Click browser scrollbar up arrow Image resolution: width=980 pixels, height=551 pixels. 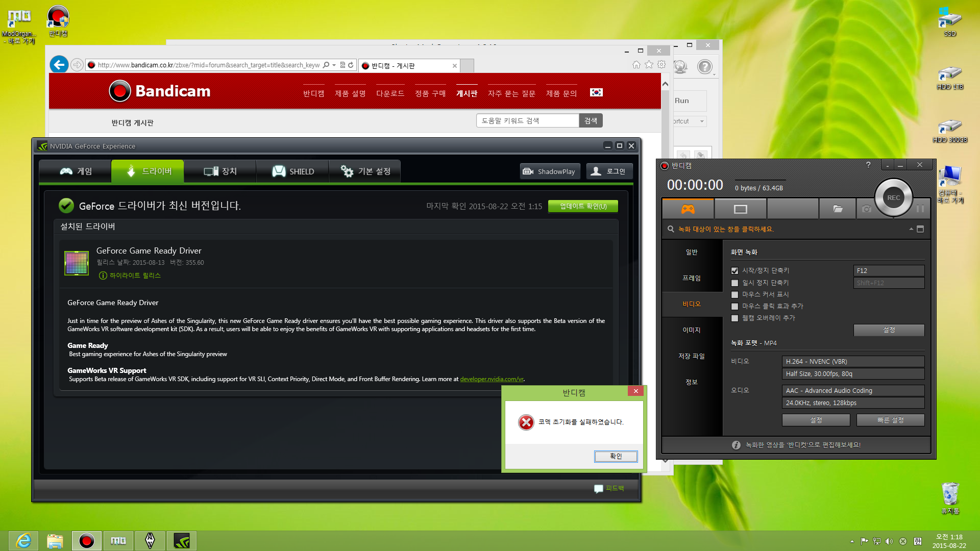pos(665,84)
